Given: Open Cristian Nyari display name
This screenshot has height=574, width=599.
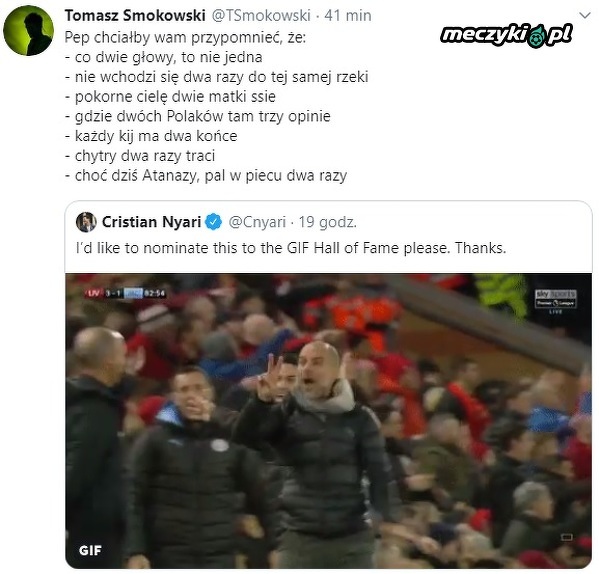Looking at the screenshot, I should (x=151, y=222).
